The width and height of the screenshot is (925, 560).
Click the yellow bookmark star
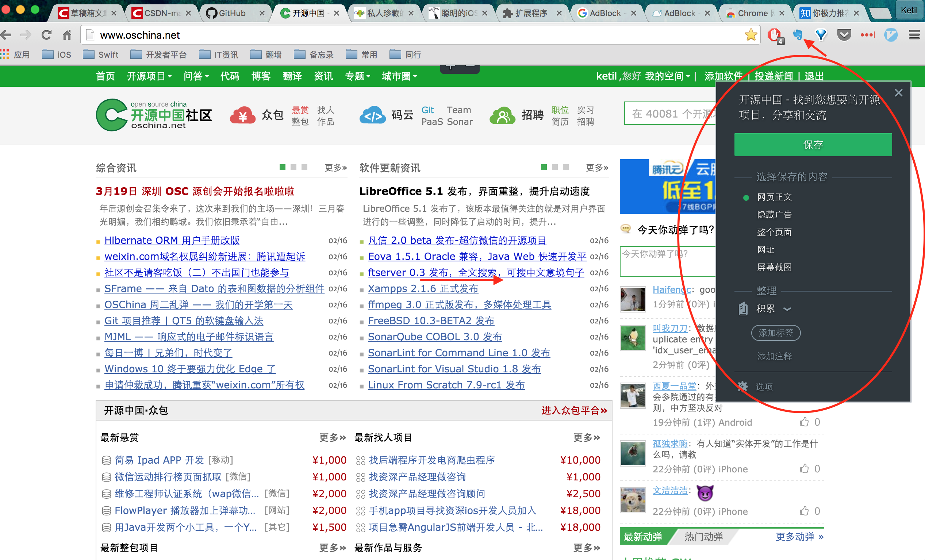pyautogui.click(x=751, y=35)
